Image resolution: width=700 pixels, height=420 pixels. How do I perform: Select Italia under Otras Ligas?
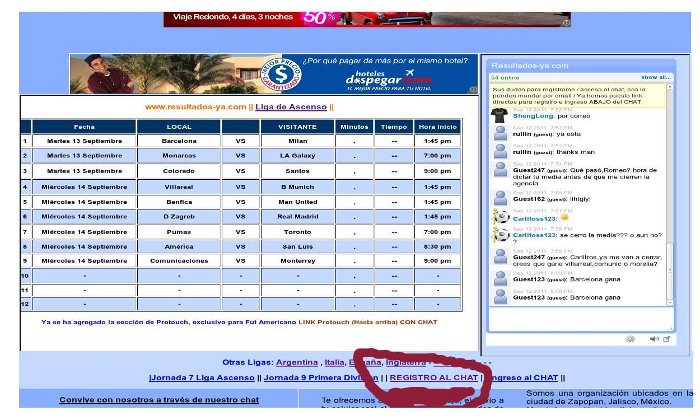click(x=335, y=362)
